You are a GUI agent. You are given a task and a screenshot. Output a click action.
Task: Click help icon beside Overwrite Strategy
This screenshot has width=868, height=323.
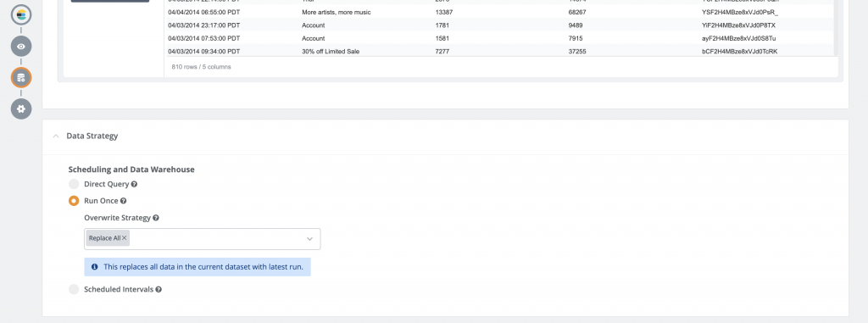(x=156, y=218)
